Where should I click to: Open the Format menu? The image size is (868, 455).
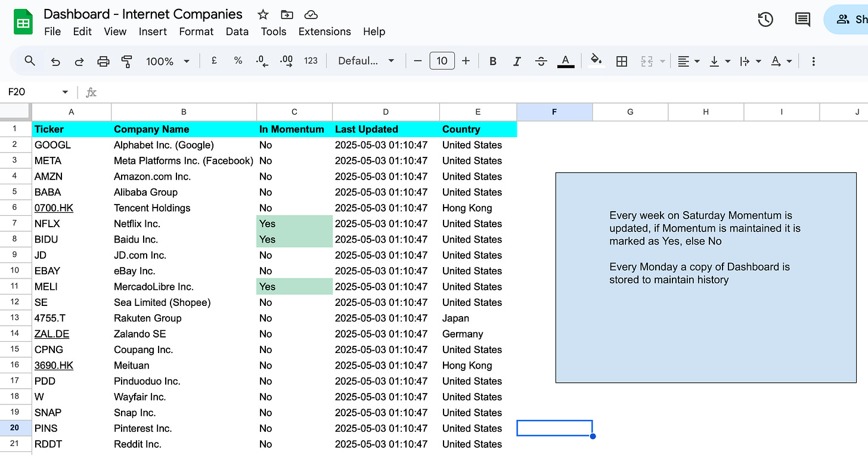coord(196,32)
